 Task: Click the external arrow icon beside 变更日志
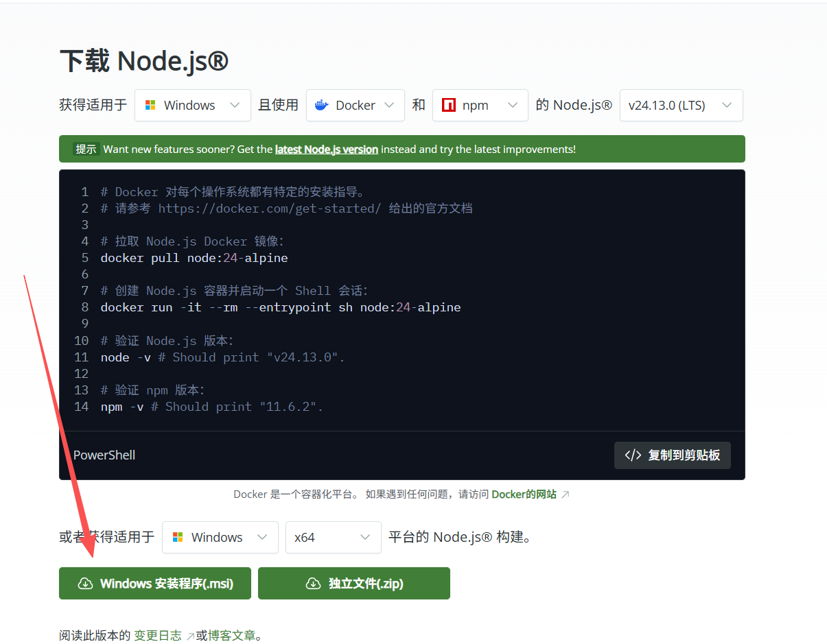click(x=189, y=636)
